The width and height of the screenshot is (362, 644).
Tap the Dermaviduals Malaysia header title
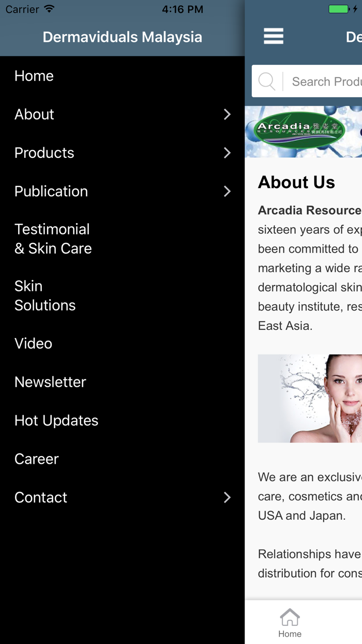click(x=123, y=37)
